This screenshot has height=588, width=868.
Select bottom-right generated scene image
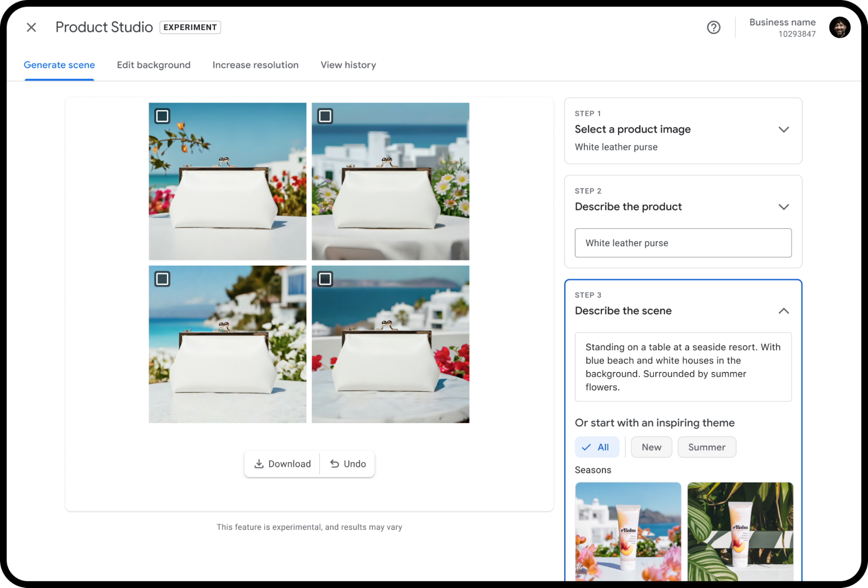click(x=391, y=344)
